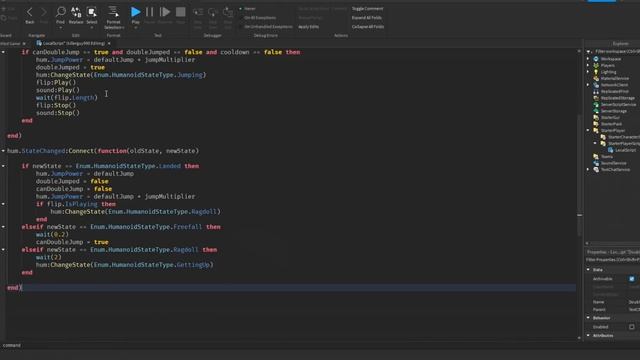The image size is (640, 360).
Task: Open the Select dropdown arrow
Action: (91, 28)
